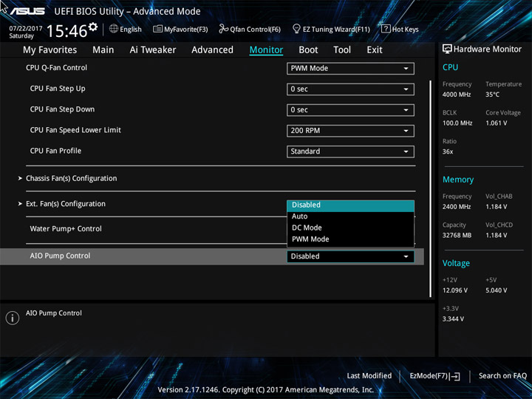
Task: Open CPU Q-Fan Control PWM Mode dropdown
Action: (350, 68)
